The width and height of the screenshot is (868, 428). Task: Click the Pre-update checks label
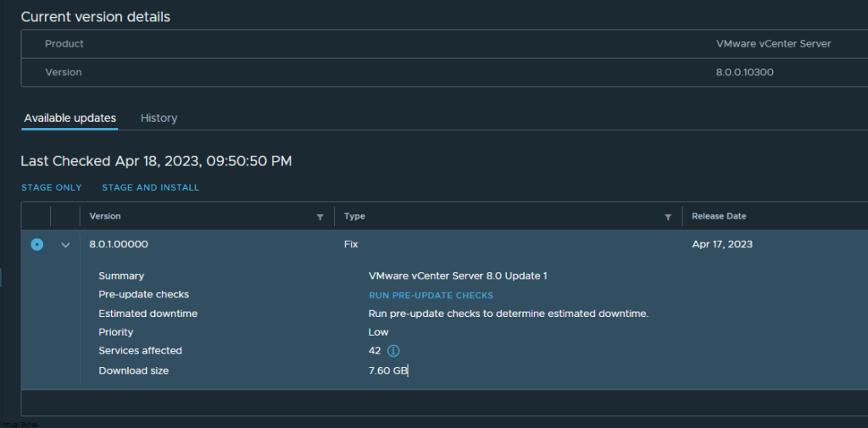[x=143, y=295]
